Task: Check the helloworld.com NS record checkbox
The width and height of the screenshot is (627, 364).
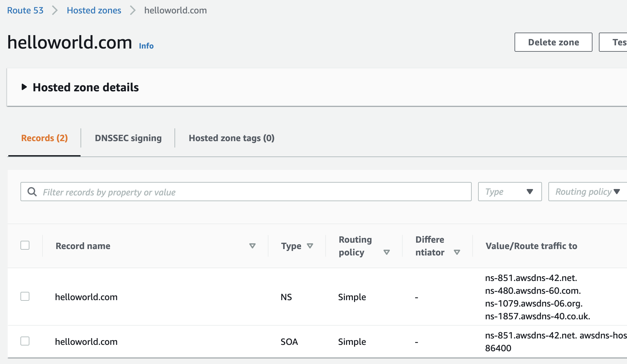Action: (x=25, y=296)
